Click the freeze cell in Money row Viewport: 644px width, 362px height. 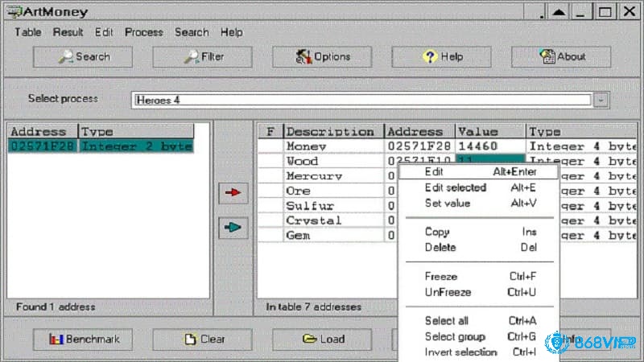pos(270,146)
